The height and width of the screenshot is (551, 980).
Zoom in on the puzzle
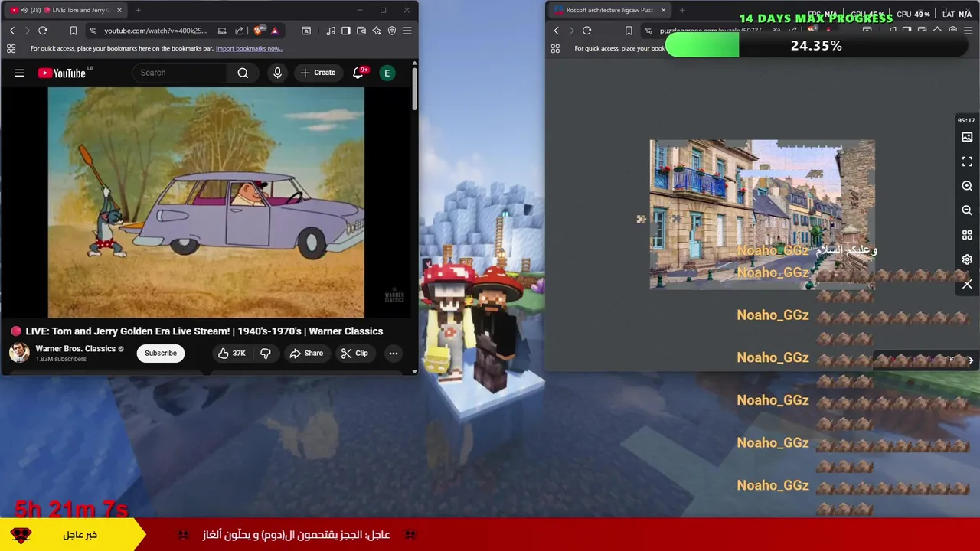click(x=967, y=186)
